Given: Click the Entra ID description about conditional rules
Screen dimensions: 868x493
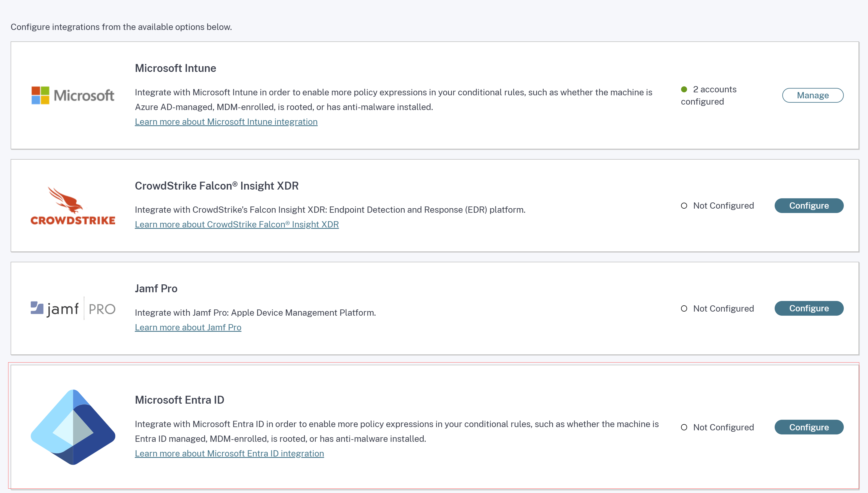Looking at the screenshot, I should 397,431.
